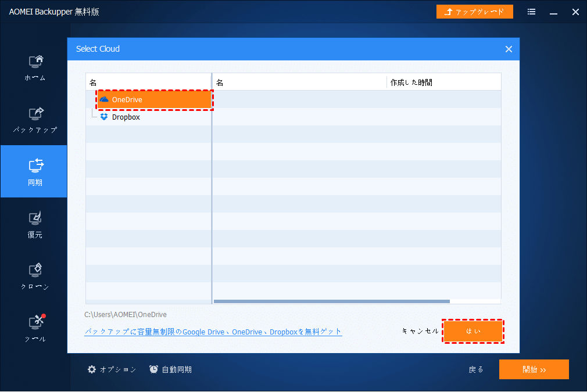The width and height of the screenshot is (587, 392).
Task: Close the AOMEI Backupper main window
Action: [575, 12]
